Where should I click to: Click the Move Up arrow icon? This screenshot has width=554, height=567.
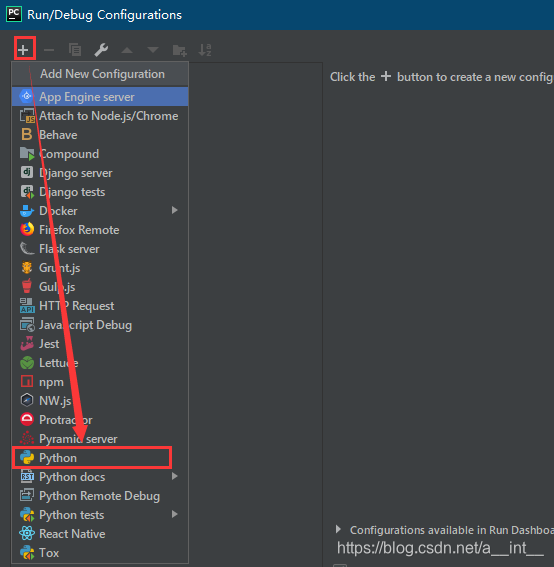[x=127, y=50]
